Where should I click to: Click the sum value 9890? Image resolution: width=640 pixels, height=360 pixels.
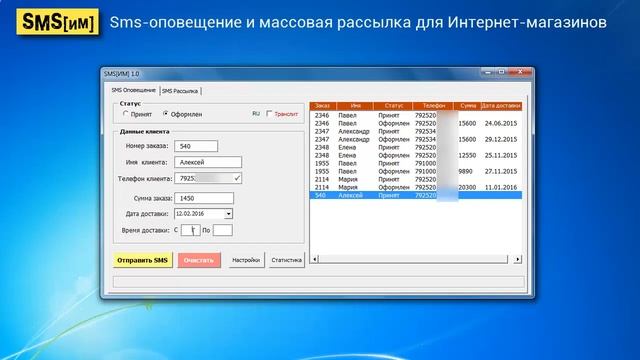click(x=465, y=171)
